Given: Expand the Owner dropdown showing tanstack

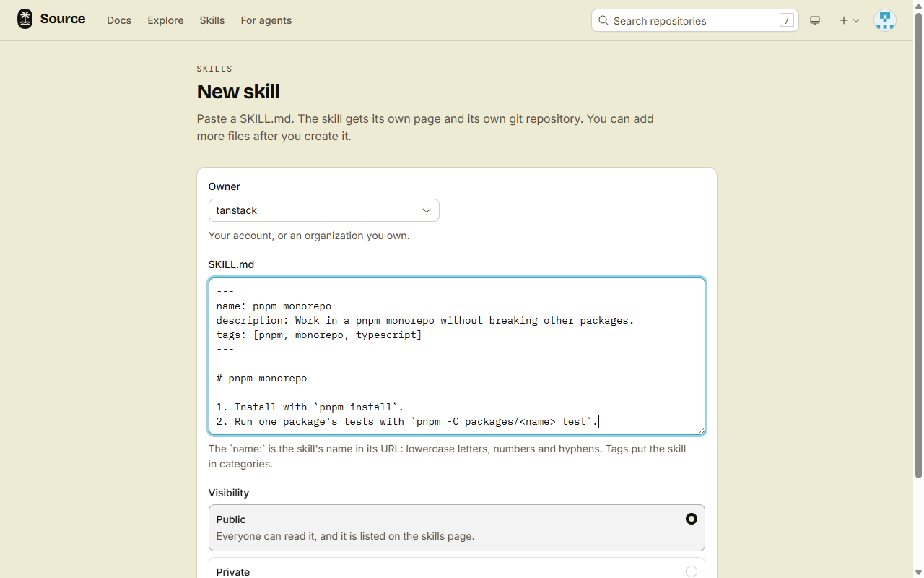Looking at the screenshot, I should (x=323, y=210).
